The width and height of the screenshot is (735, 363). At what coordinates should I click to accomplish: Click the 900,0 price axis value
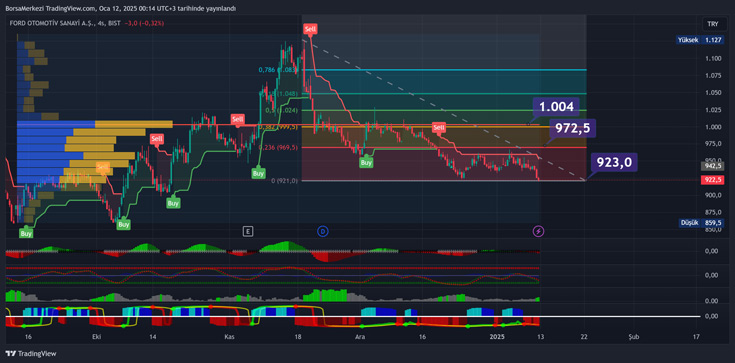[x=712, y=195]
